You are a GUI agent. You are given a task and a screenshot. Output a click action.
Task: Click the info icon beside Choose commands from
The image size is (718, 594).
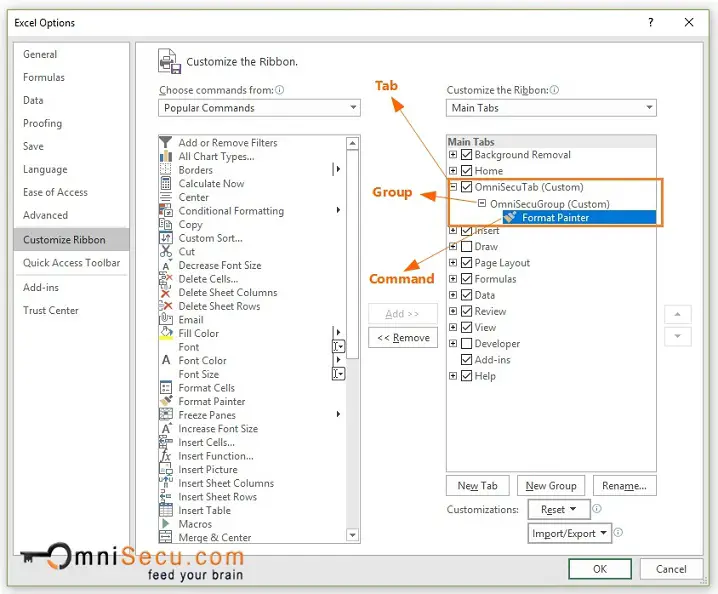[x=279, y=90]
